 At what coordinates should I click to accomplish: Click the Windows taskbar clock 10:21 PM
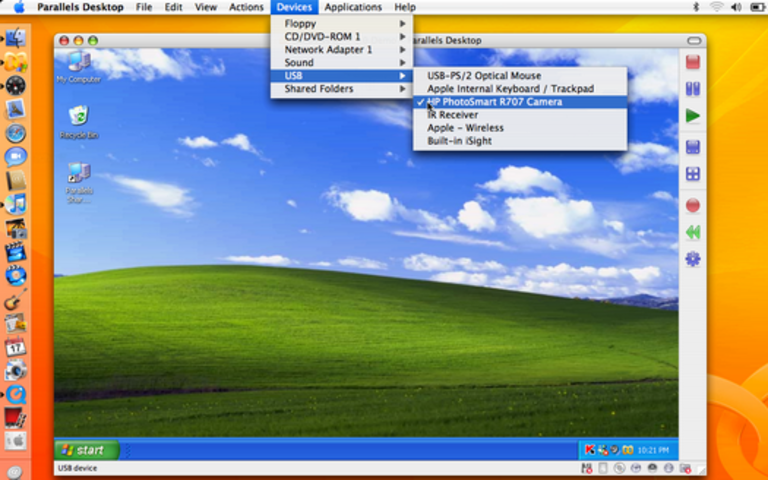[x=653, y=450]
